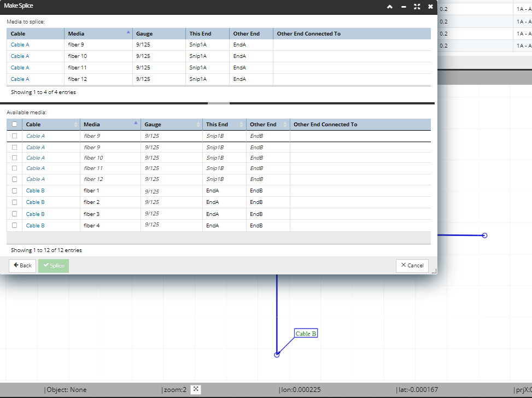Screen dimensions: 532x398
Task: Open the Cable B link in the fiber 2 row
Action: (x=36, y=202)
